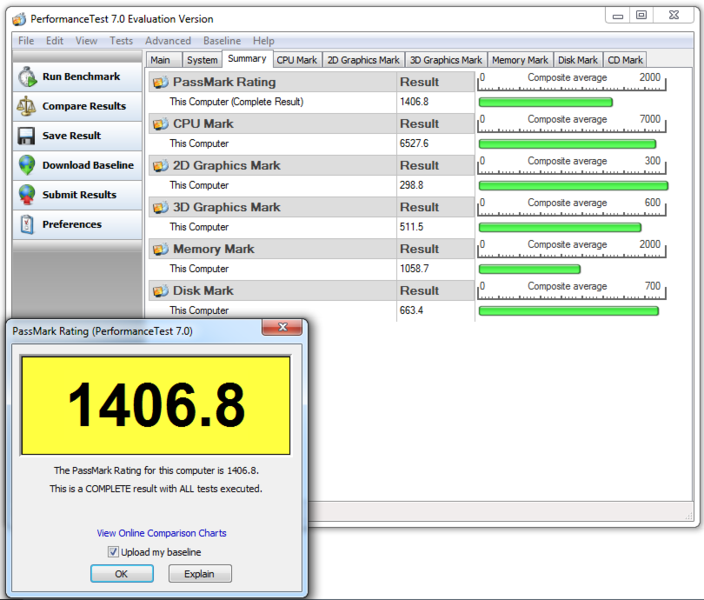Click the yellow 1406.8 score panel
The width and height of the screenshot is (704, 600).
(156, 406)
